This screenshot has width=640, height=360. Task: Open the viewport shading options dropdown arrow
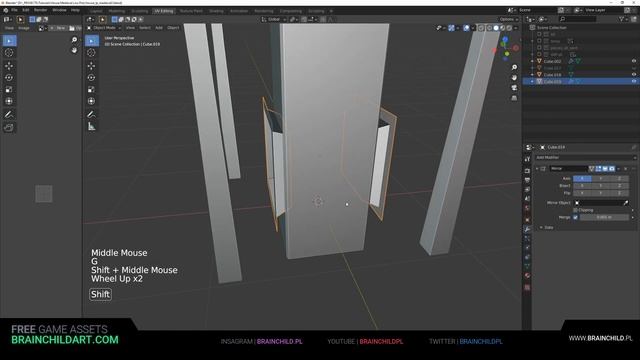[516, 28]
